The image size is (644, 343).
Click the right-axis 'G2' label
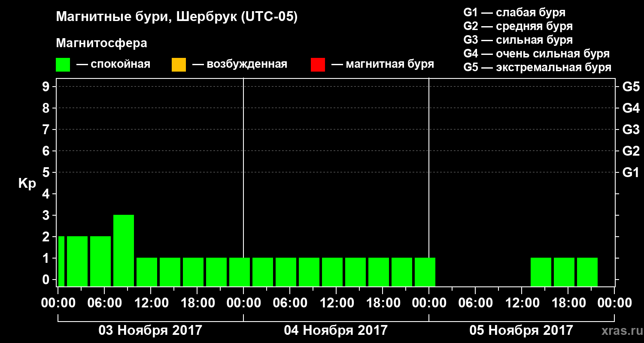pyautogui.click(x=631, y=151)
